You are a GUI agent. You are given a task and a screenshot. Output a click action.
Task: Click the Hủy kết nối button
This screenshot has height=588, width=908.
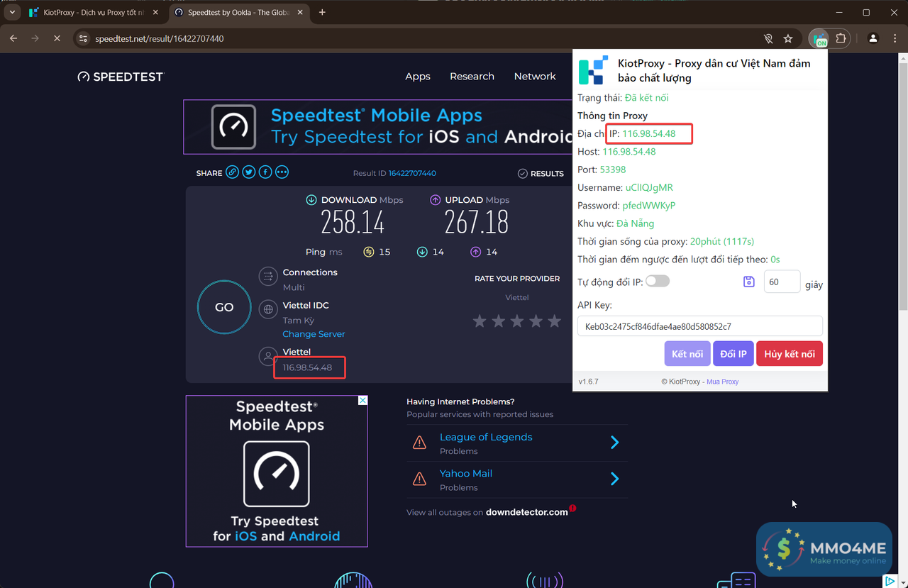point(790,354)
